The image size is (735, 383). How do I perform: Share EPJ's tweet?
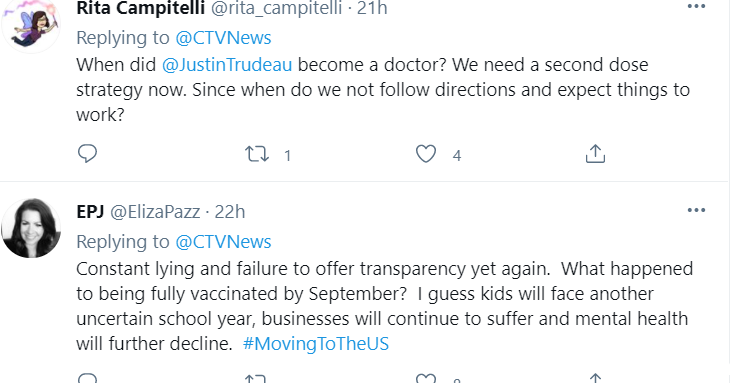(595, 378)
